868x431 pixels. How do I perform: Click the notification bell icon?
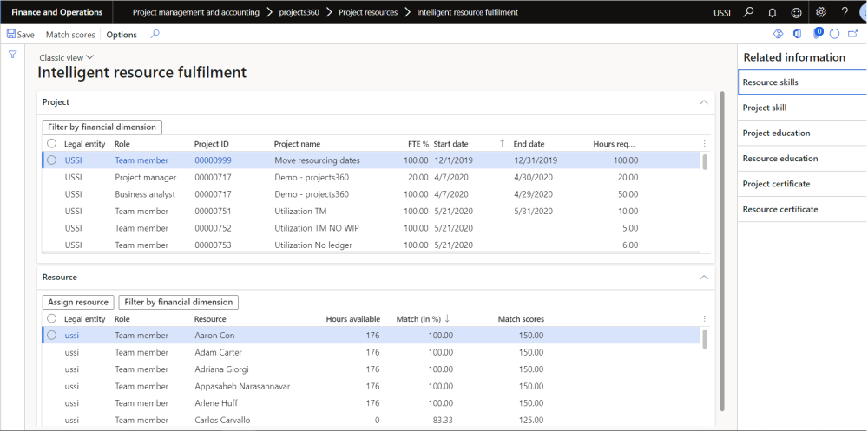click(x=772, y=12)
